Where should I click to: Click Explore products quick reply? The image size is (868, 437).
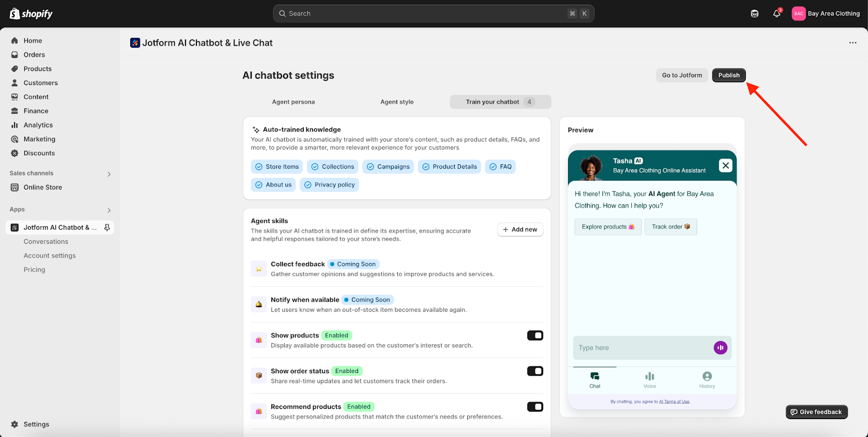pyautogui.click(x=608, y=227)
